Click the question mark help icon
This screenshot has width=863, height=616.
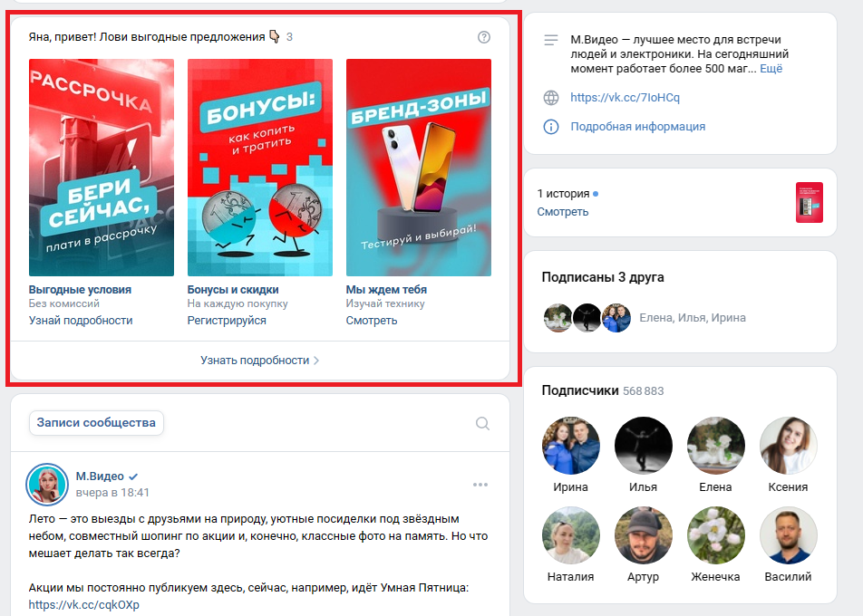pos(483,37)
